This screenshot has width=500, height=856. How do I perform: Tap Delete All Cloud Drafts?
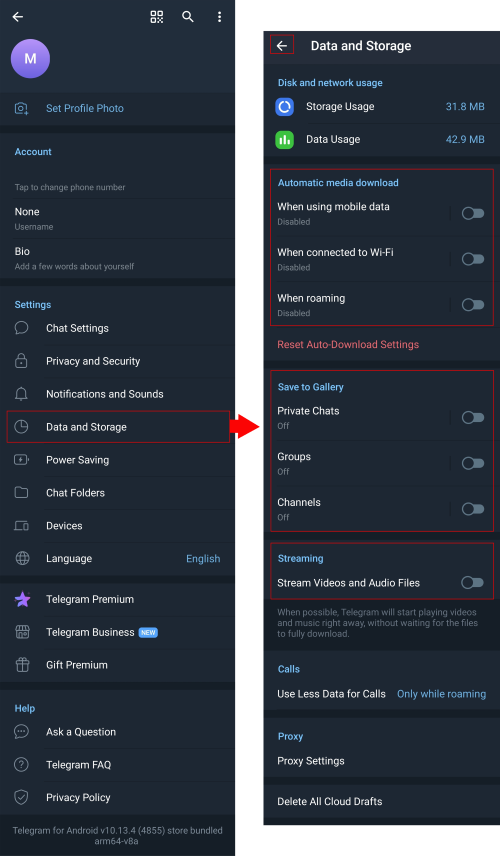[330, 801]
